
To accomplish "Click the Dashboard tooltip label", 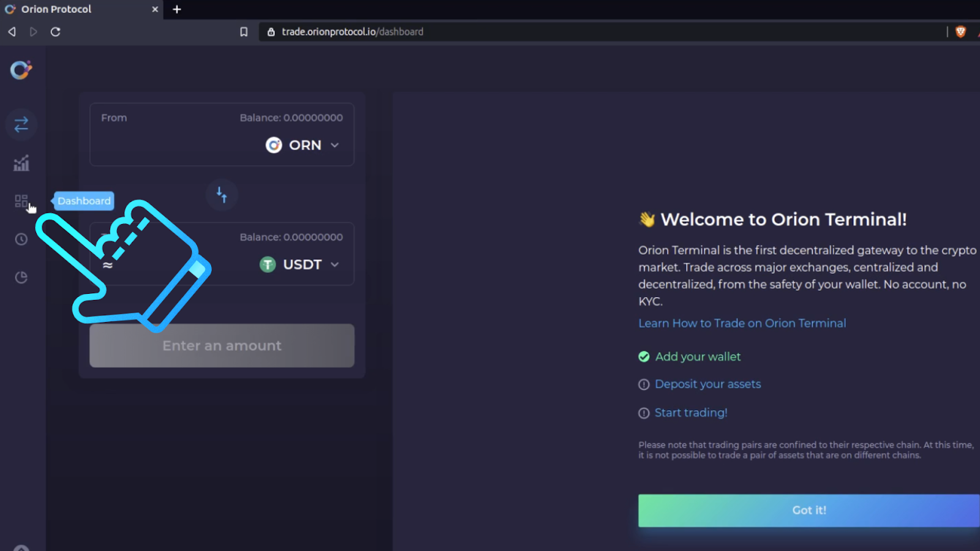I will click(84, 201).
